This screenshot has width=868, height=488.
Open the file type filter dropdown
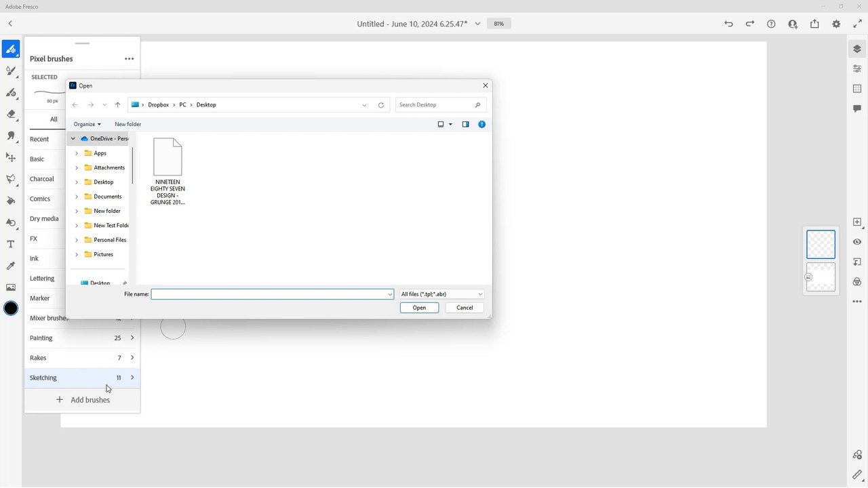coord(441,294)
